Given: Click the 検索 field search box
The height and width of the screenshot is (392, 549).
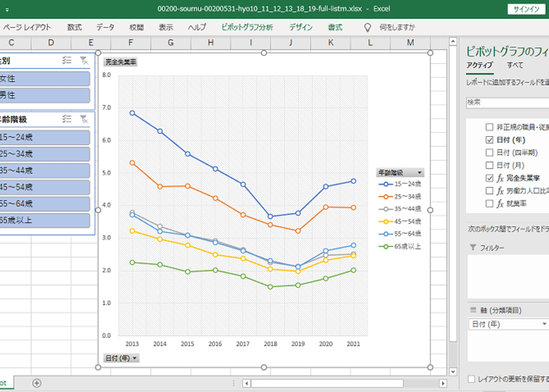Looking at the screenshot, I should 507,103.
